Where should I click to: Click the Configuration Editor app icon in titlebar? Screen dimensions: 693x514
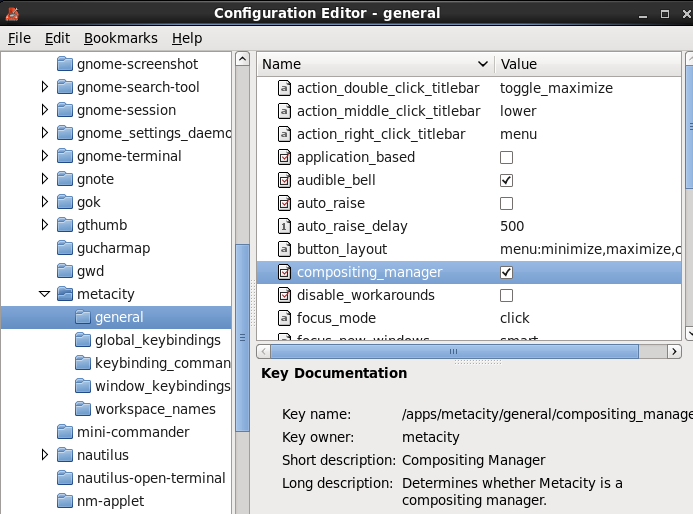click(x=12, y=14)
